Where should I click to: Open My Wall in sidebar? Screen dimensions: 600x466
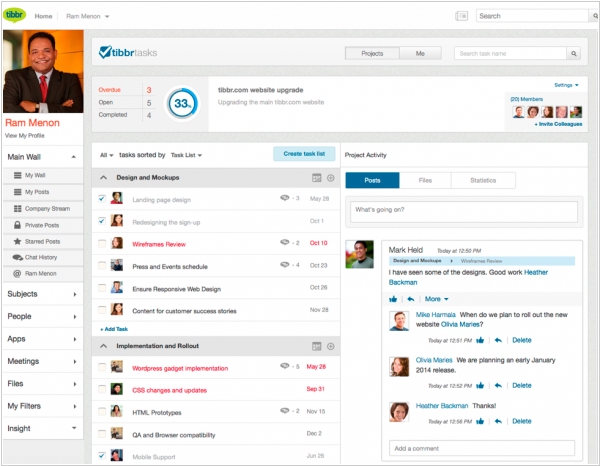pos(43,175)
